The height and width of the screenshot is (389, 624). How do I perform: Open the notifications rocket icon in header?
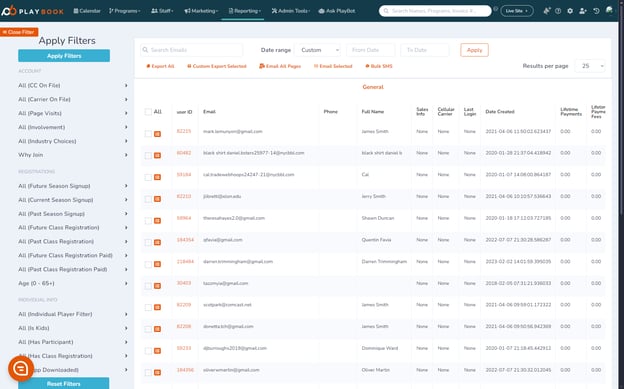click(x=547, y=11)
